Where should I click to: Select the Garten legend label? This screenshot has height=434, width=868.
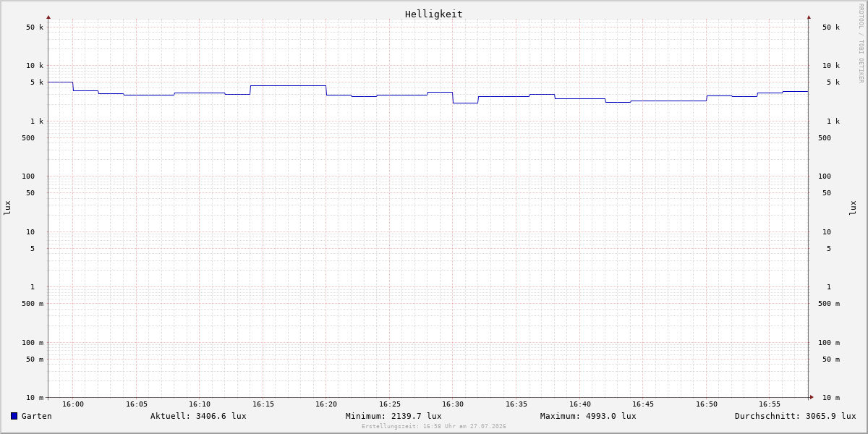coord(37,416)
